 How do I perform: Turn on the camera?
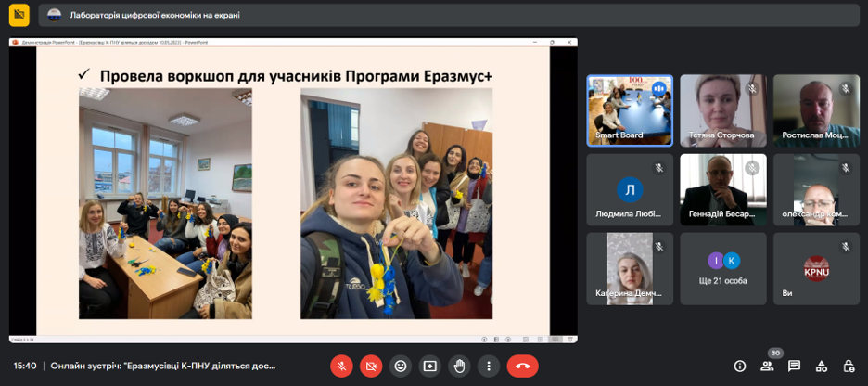tap(371, 366)
